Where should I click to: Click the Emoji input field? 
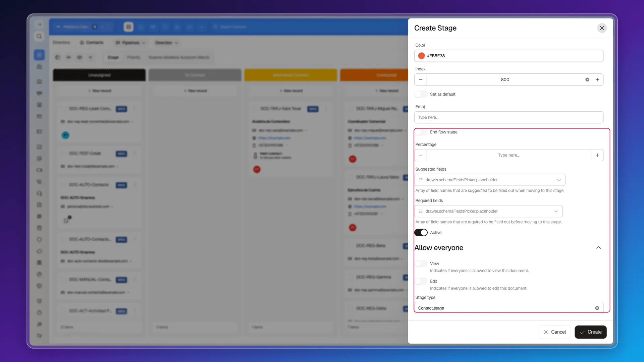[x=508, y=117]
